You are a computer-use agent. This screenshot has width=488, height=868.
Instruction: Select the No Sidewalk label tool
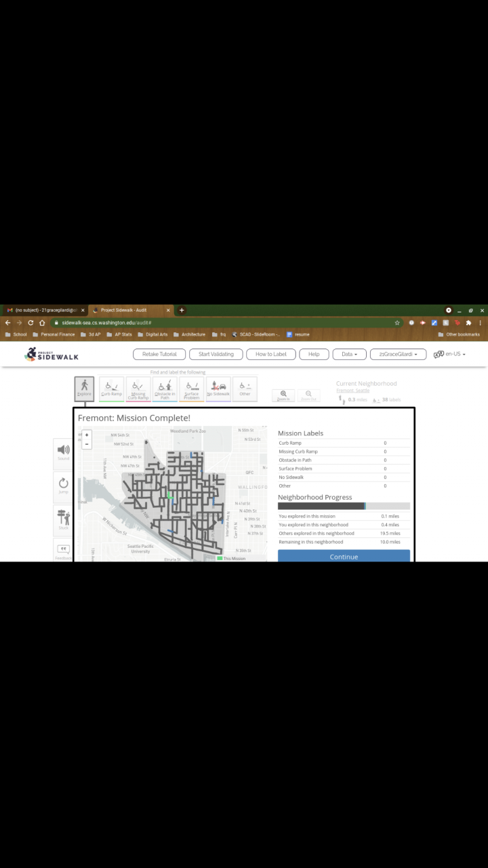pyautogui.click(x=218, y=389)
